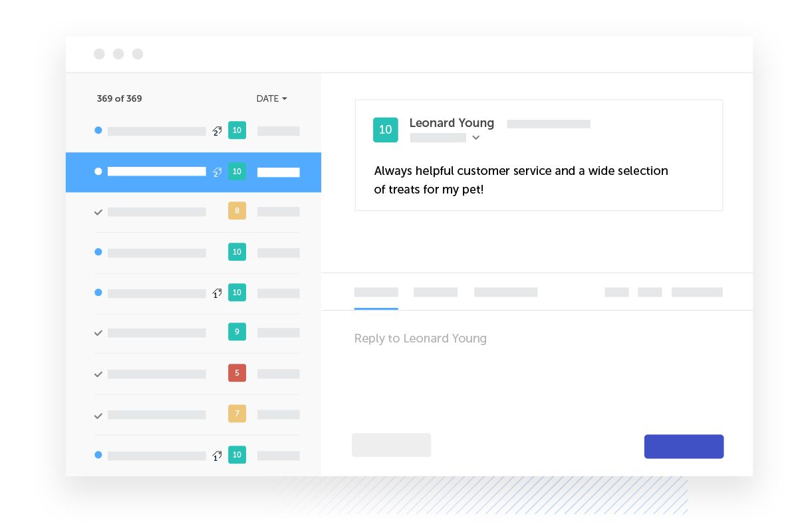Select the first underlined reply tab
Image resolution: width=798 pixels, height=532 pixels.
[376, 292]
